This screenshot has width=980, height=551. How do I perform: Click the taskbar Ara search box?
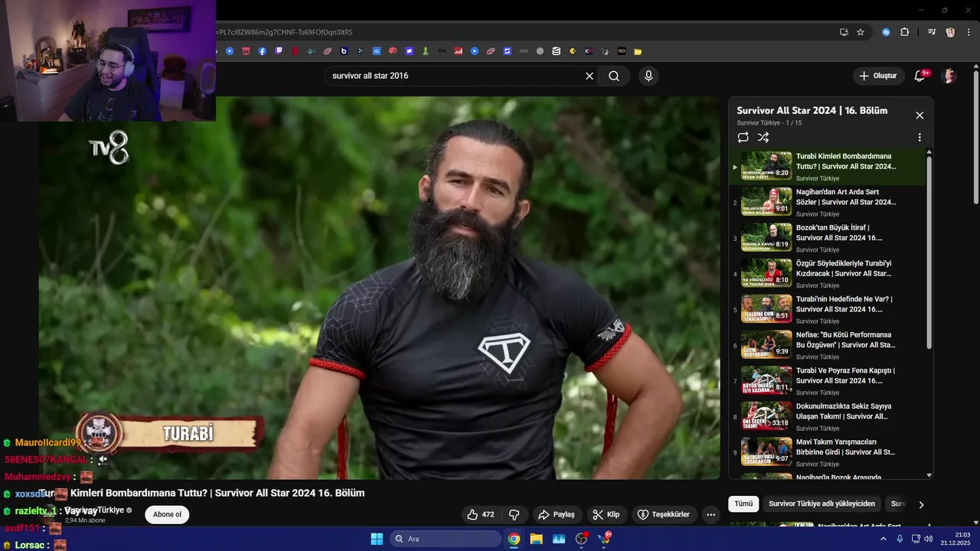[x=447, y=539]
